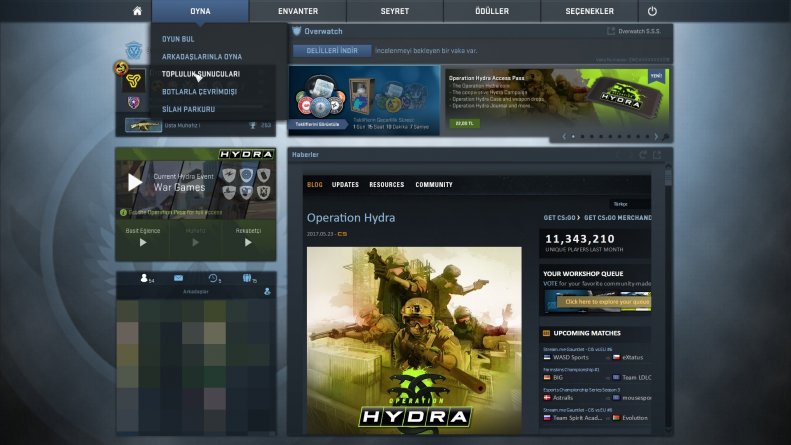Click the blue highlighted War Games badge
This screenshot has height=445, width=791.
[246, 175]
